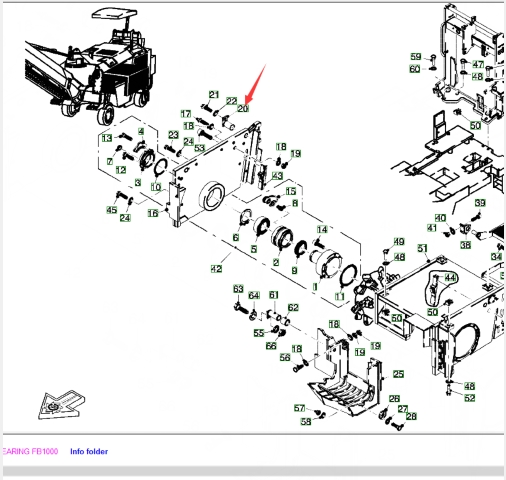Select part number 64 label
506x480 pixels.
click(x=254, y=296)
